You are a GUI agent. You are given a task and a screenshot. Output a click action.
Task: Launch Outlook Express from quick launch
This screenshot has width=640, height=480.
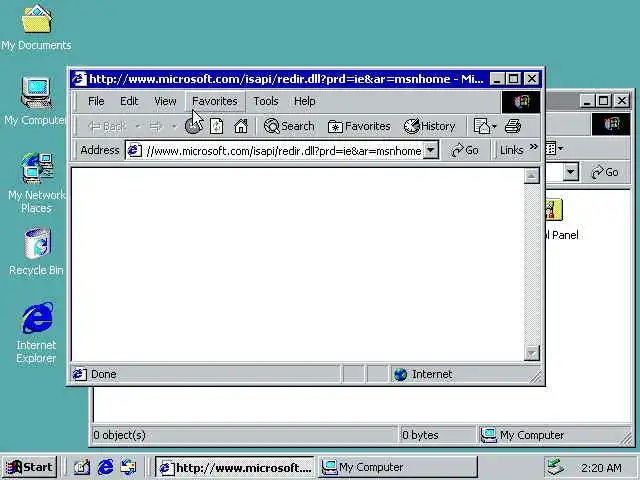(x=129, y=467)
